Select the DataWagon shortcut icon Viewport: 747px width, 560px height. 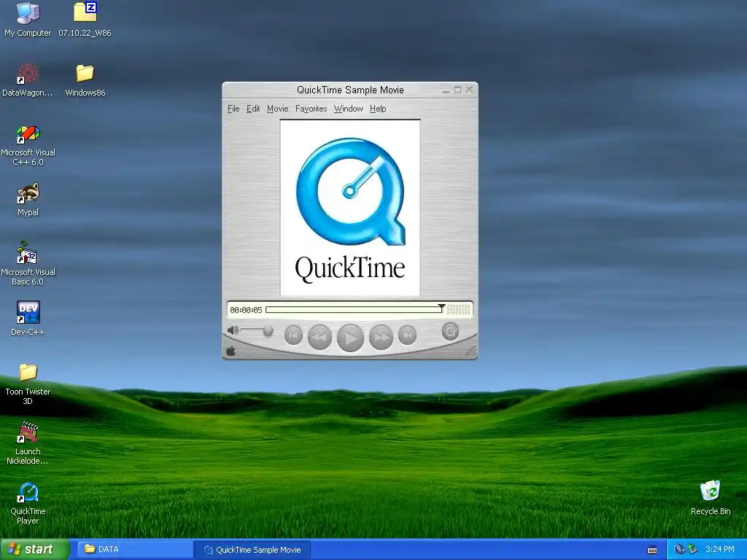[x=28, y=80]
